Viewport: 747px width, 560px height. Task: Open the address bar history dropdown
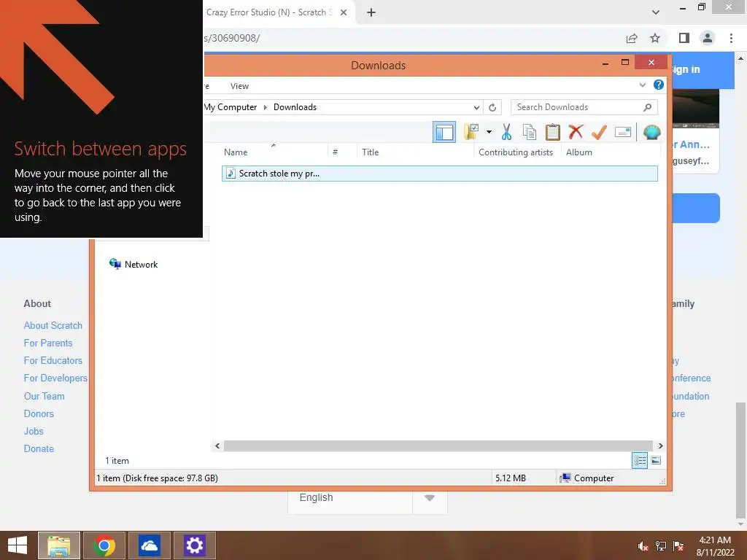[476, 107]
